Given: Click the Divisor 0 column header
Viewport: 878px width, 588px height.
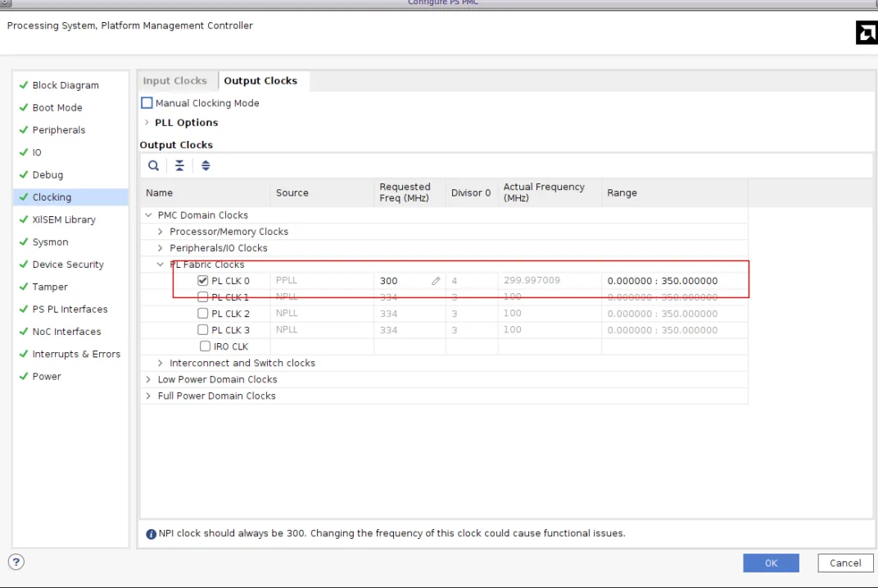Looking at the screenshot, I should (x=471, y=192).
